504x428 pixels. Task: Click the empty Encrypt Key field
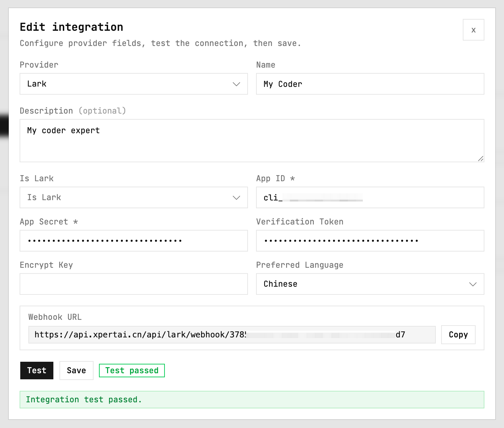tap(134, 284)
